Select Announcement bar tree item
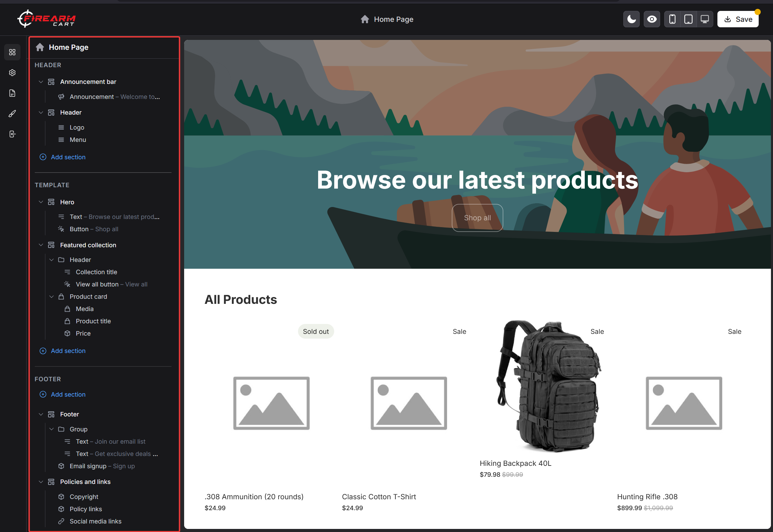The height and width of the screenshot is (532, 773). pyautogui.click(x=88, y=82)
